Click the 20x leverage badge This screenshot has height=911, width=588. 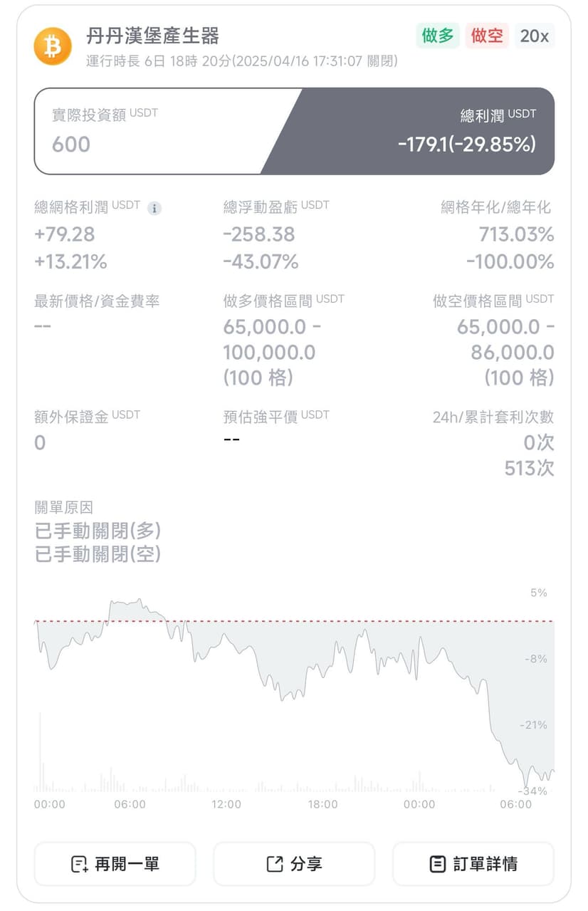[535, 36]
